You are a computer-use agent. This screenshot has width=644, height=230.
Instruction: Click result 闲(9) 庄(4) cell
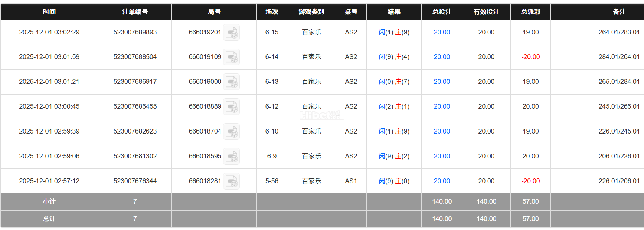(x=394, y=57)
